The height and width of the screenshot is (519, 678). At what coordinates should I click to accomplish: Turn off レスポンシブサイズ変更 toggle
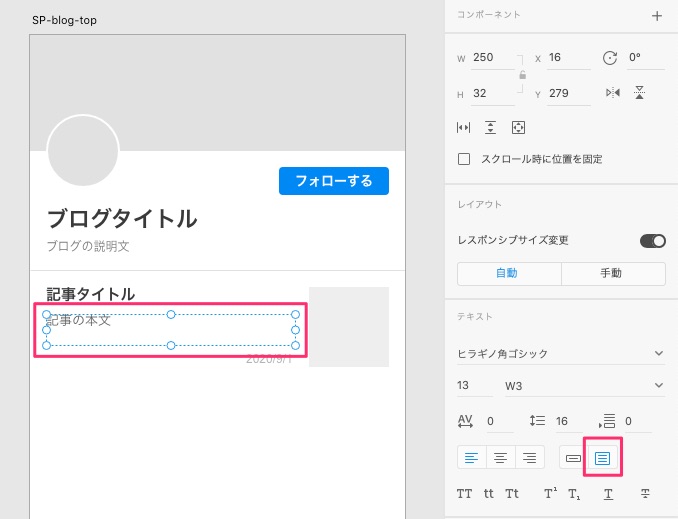tap(652, 241)
